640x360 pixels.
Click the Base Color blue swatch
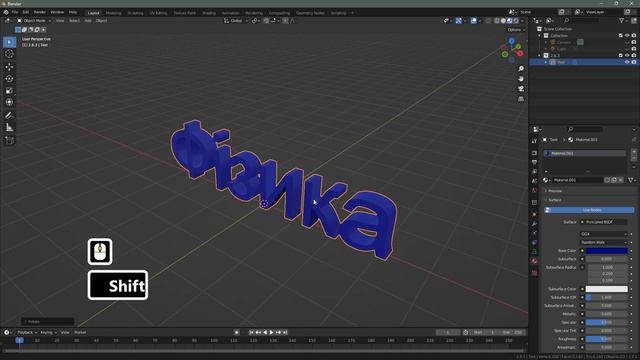607,251
